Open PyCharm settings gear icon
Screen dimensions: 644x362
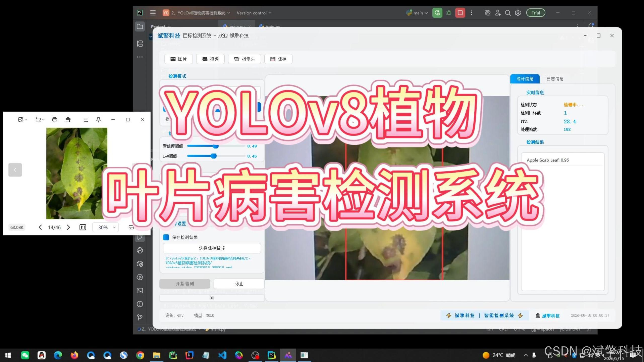518,13
